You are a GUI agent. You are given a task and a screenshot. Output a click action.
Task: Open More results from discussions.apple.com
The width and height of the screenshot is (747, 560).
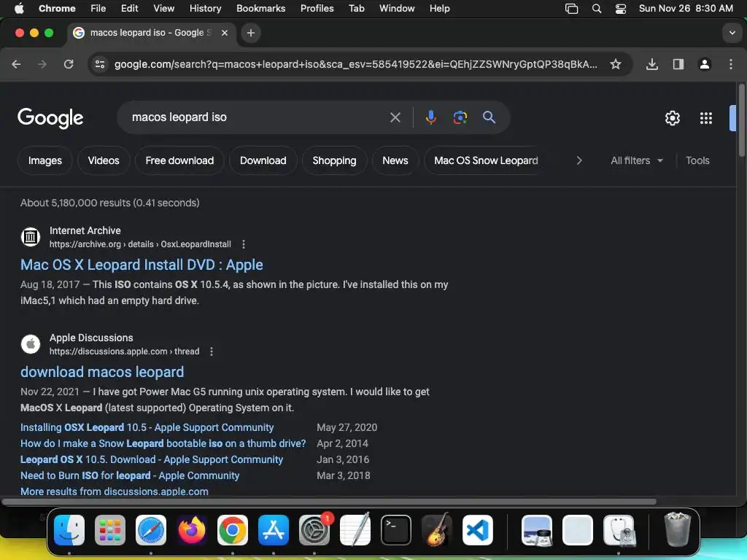pyautogui.click(x=115, y=491)
